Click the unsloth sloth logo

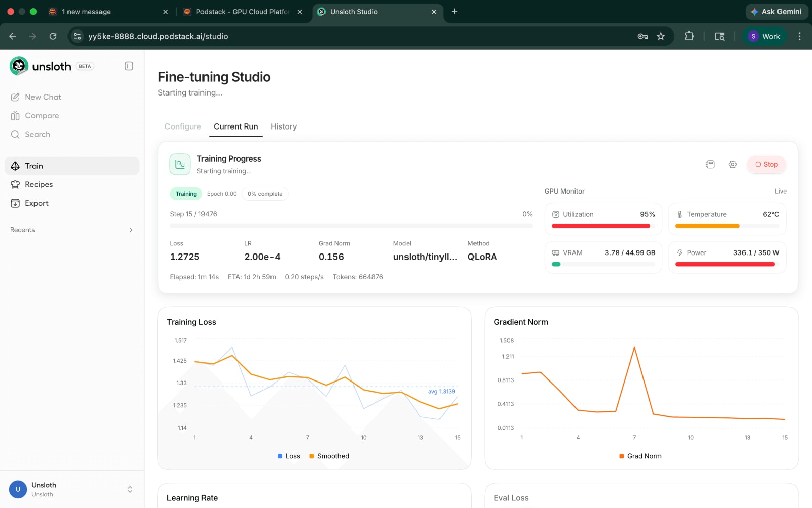[x=19, y=66]
